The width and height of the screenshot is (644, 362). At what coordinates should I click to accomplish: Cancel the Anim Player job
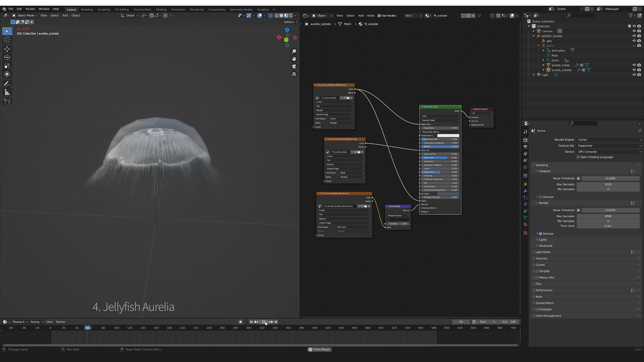tap(310, 349)
